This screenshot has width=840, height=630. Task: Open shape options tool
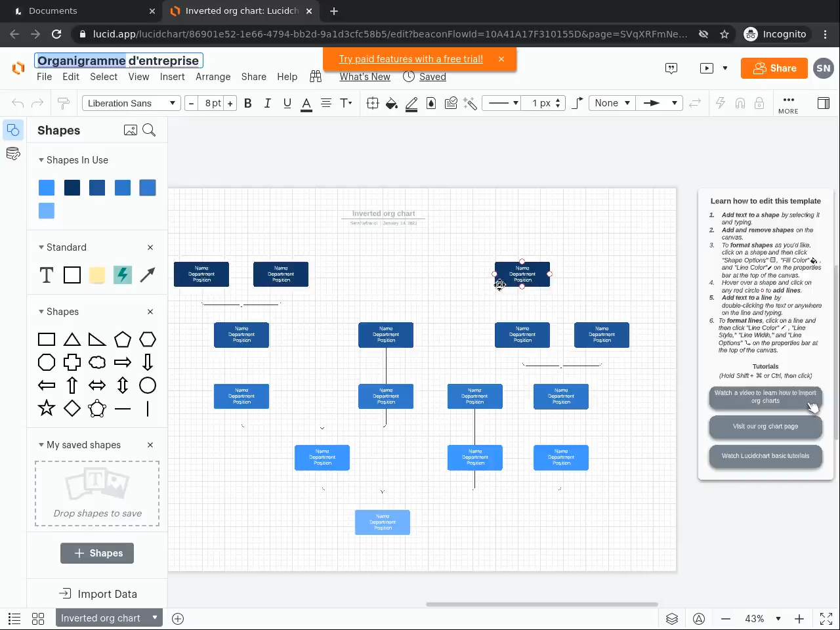pos(372,103)
